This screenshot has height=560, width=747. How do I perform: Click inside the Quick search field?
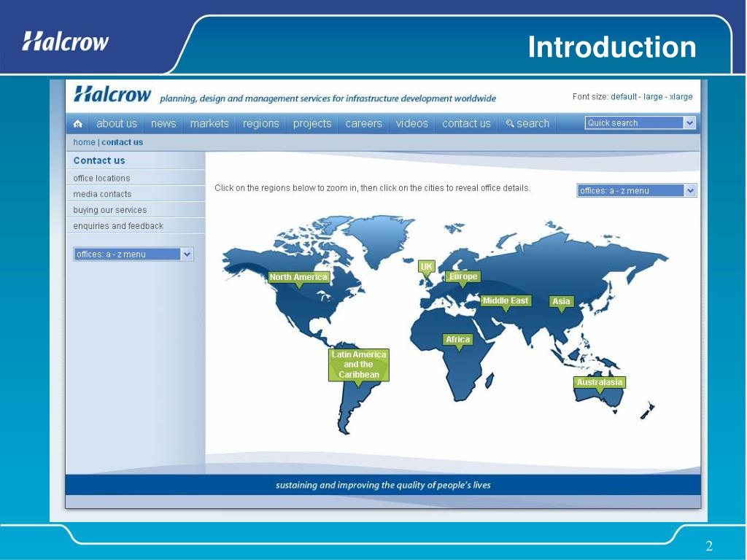(635, 122)
